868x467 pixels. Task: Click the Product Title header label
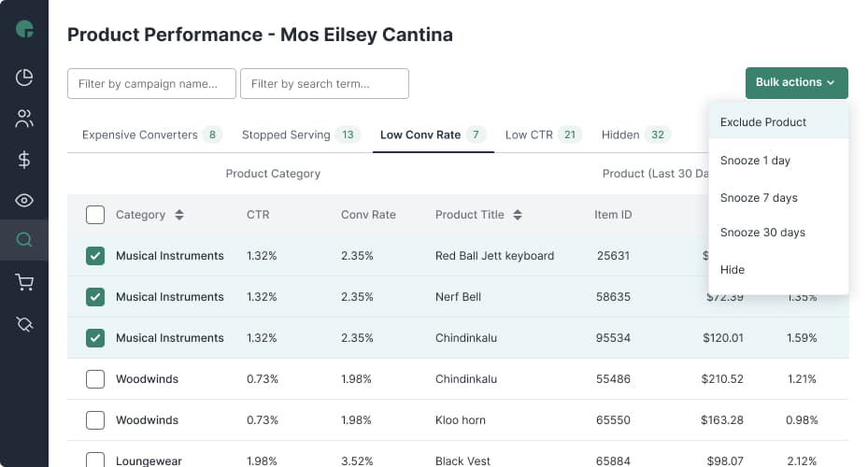469,215
